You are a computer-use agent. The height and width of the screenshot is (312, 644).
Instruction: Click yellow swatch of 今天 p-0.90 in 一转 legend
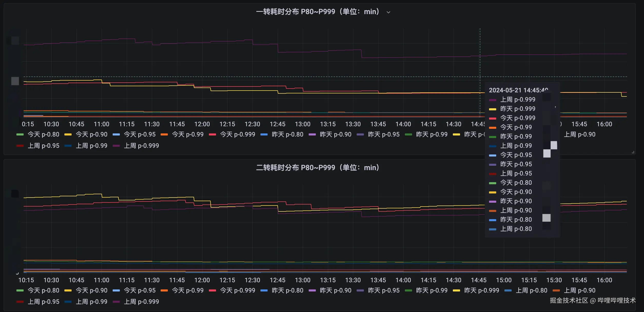tap(68, 134)
